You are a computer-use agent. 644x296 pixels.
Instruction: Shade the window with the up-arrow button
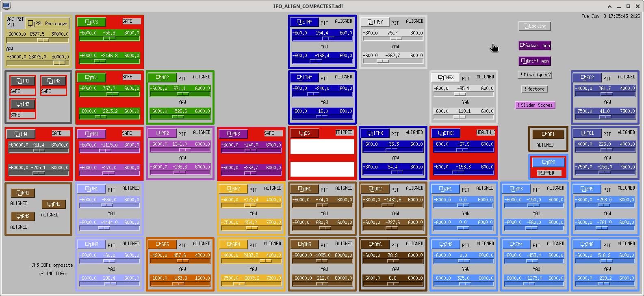pos(610,6)
